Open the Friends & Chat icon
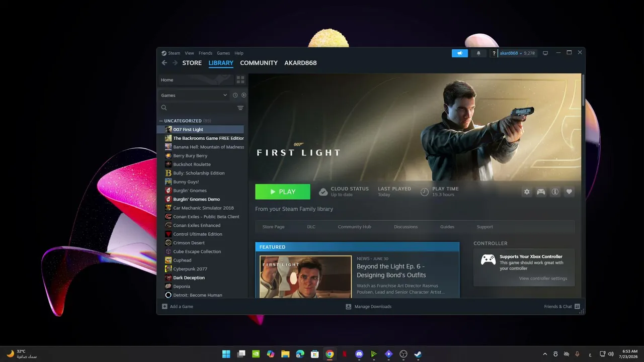Image resolution: width=644 pixels, height=362 pixels. pos(577,306)
